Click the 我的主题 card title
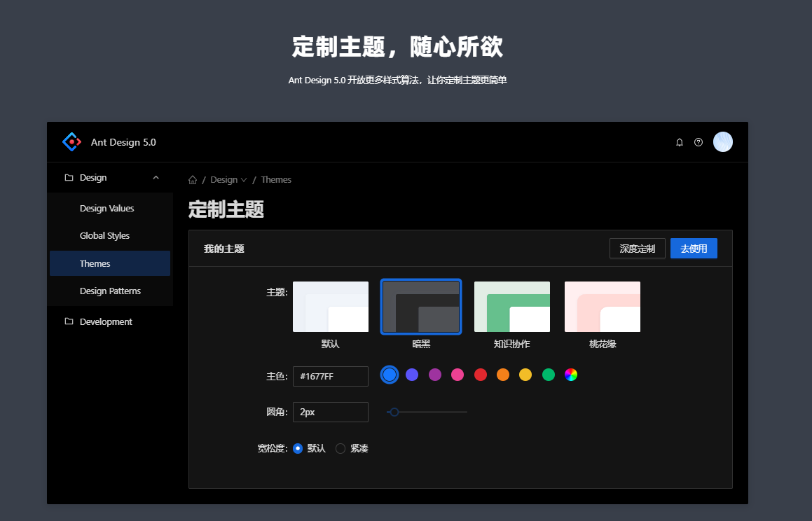The image size is (812, 521). pyautogui.click(x=224, y=249)
